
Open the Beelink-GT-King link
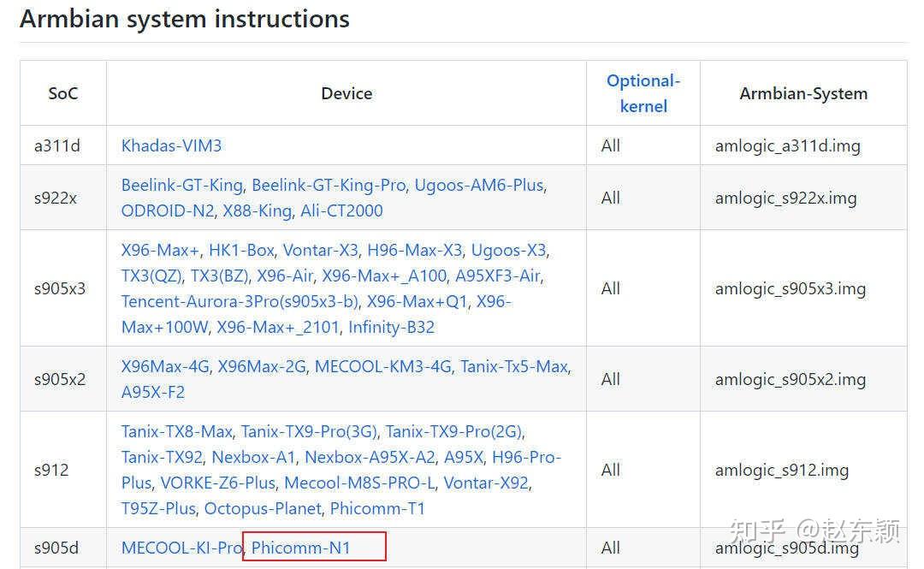tap(183, 185)
